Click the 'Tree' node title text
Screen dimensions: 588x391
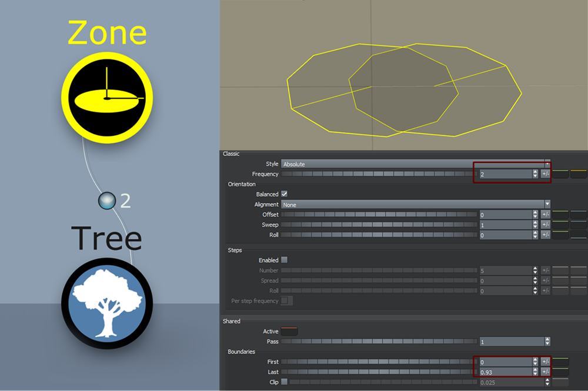point(107,238)
